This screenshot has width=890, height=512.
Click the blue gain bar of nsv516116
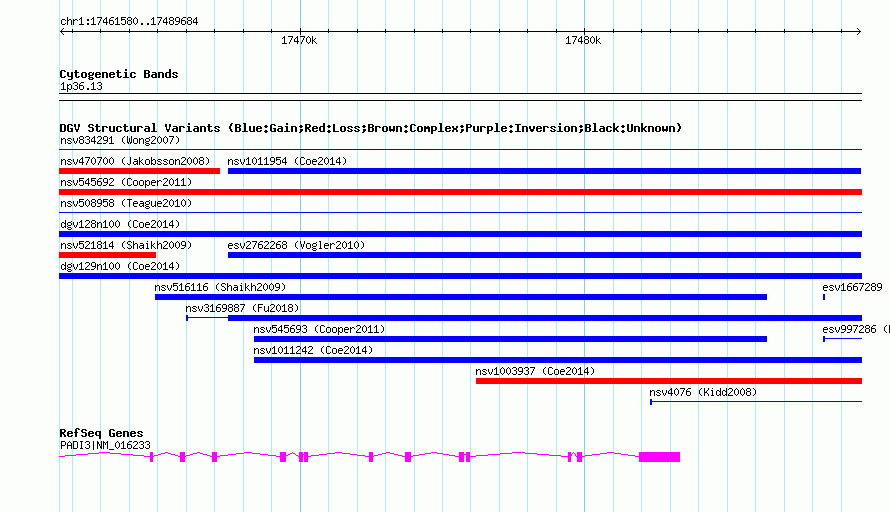pyautogui.click(x=461, y=297)
